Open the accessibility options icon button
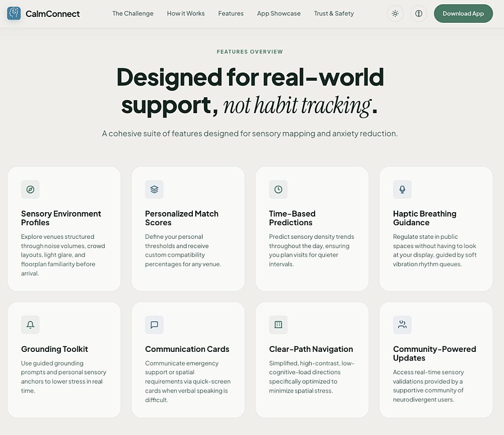The height and width of the screenshot is (435, 504). click(418, 14)
